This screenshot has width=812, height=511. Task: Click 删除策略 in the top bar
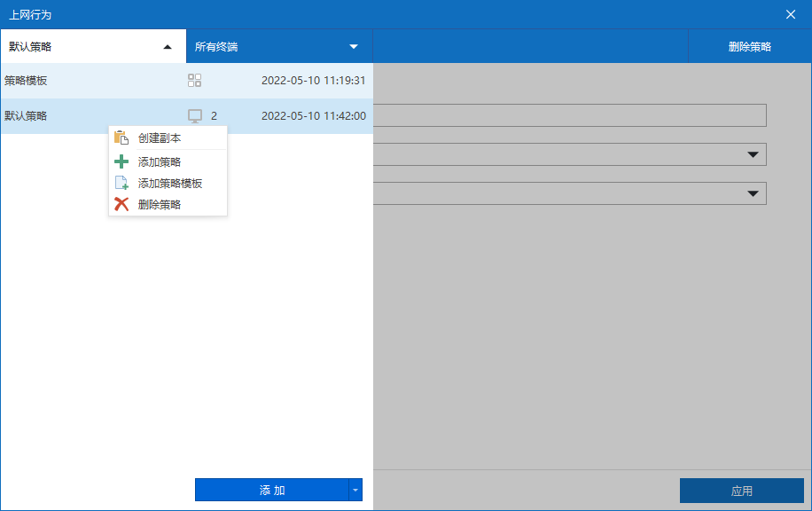pos(749,47)
